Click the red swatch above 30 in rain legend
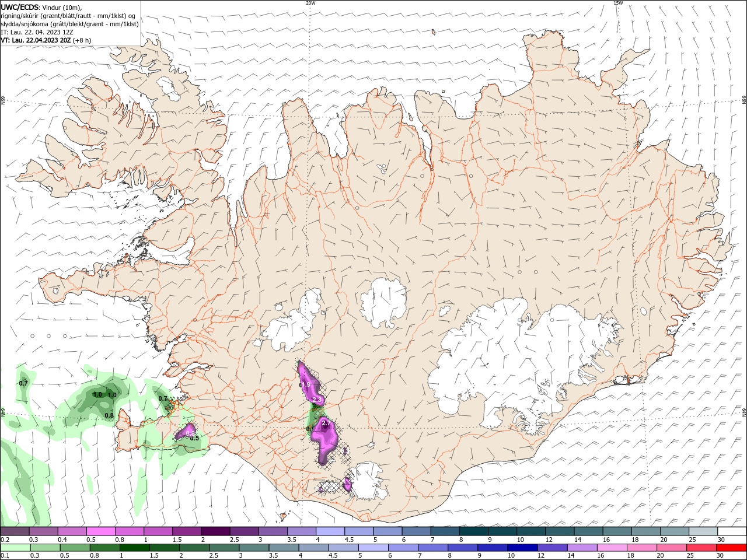Screen dimensions: 747x560 730,548
